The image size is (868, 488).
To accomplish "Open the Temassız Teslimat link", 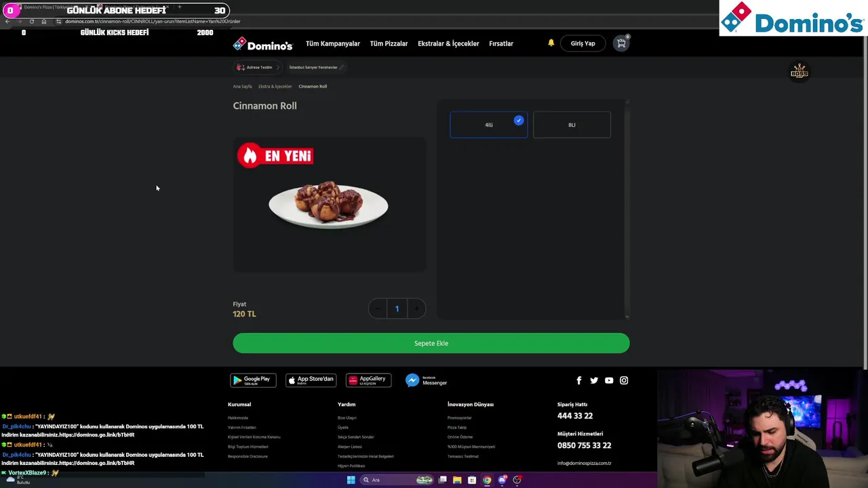I will (463, 456).
